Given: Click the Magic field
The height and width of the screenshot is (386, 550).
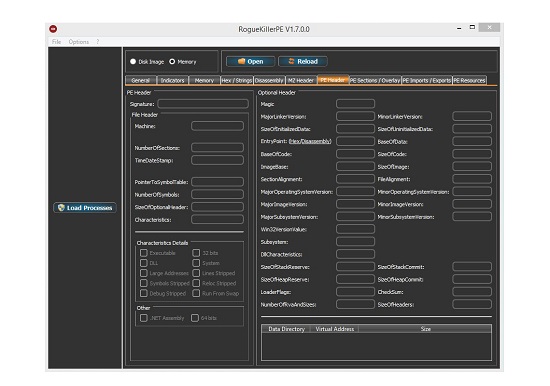Looking at the screenshot, I should [x=355, y=104].
